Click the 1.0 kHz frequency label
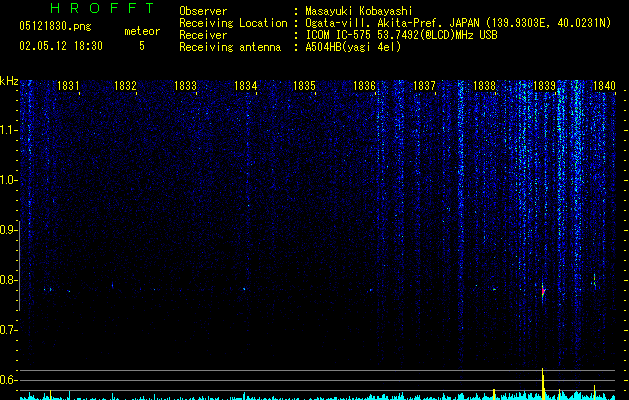629x400 pixels. 8,180
